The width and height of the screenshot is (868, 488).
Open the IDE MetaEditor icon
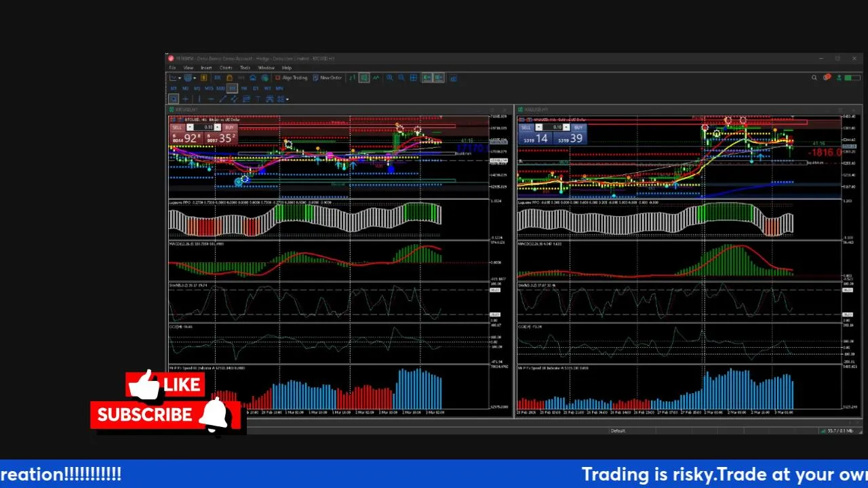(x=217, y=78)
